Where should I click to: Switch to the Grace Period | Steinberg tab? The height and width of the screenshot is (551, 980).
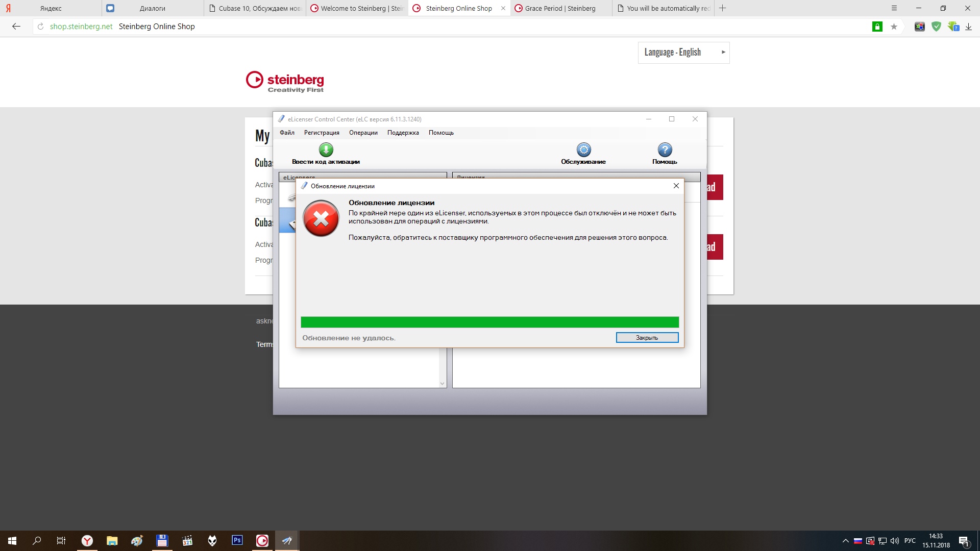pos(560,8)
